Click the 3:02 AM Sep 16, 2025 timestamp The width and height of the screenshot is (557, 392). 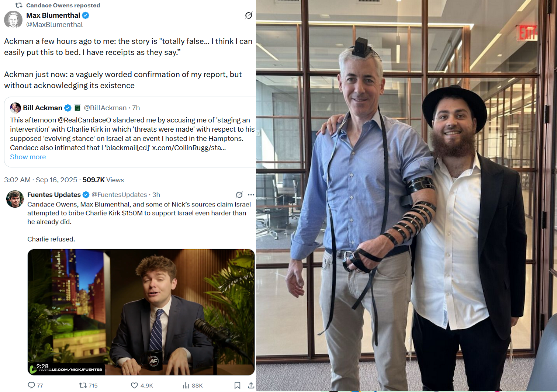coord(41,180)
